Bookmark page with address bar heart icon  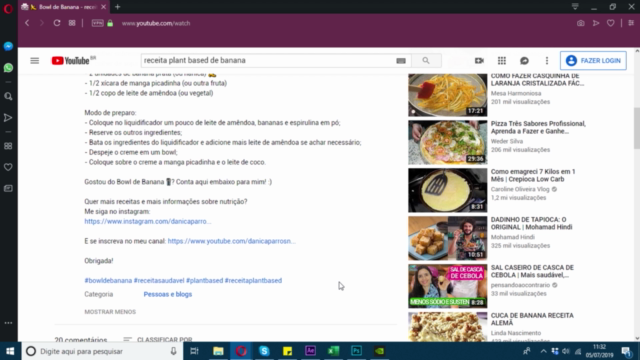coord(611,23)
